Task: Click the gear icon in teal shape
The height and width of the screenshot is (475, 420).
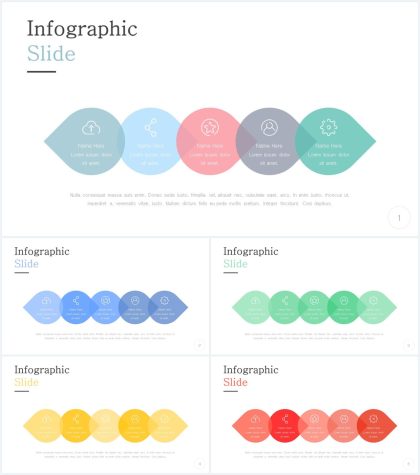Action: 329,127
